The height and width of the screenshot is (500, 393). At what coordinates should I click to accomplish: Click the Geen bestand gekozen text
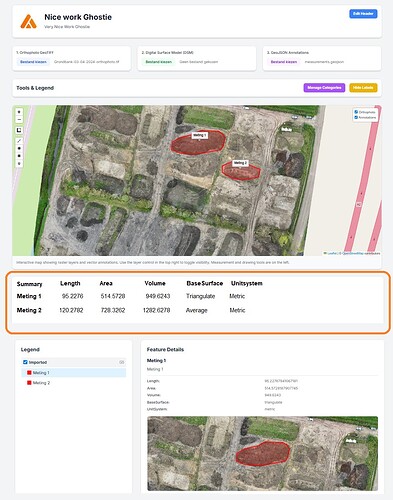pos(199,62)
